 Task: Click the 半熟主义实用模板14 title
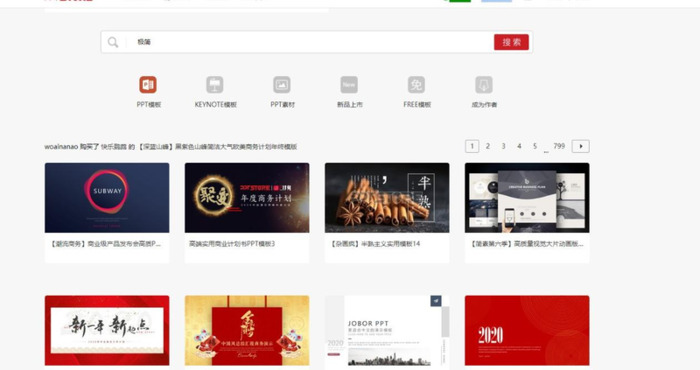(375, 244)
